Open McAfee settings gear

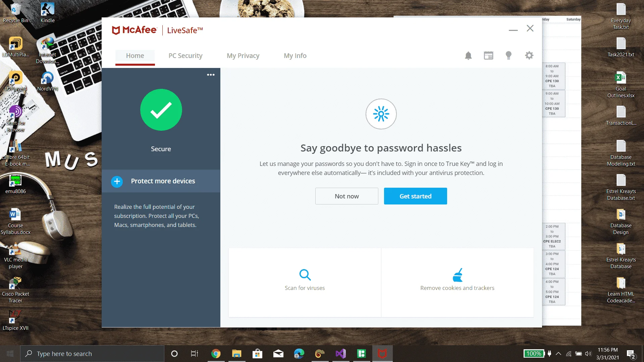pos(529,55)
